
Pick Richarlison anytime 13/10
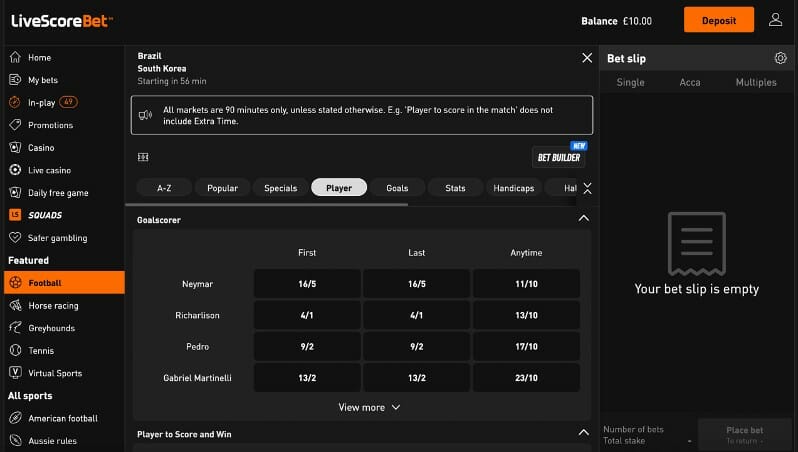(526, 315)
